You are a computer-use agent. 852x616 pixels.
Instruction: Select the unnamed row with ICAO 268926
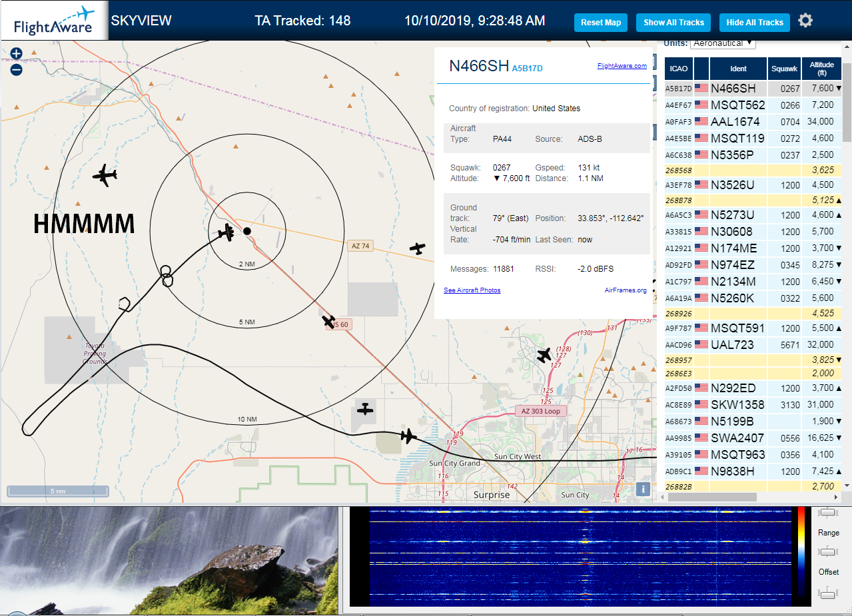753,312
